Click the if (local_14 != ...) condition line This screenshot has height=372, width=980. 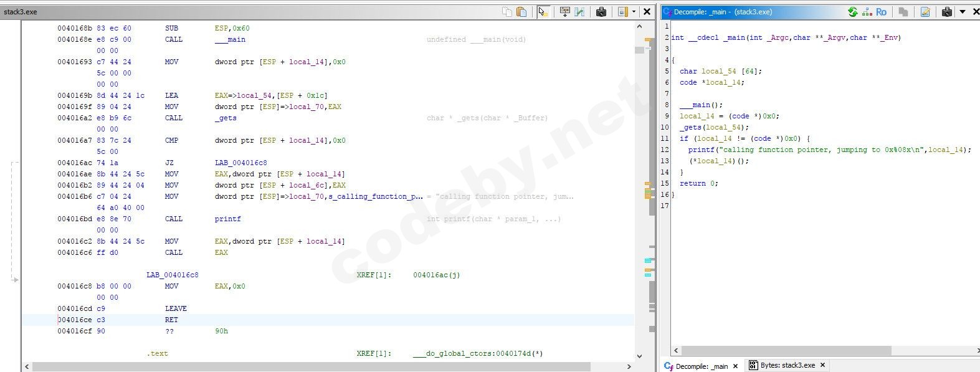pyautogui.click(x=745, y=138)
